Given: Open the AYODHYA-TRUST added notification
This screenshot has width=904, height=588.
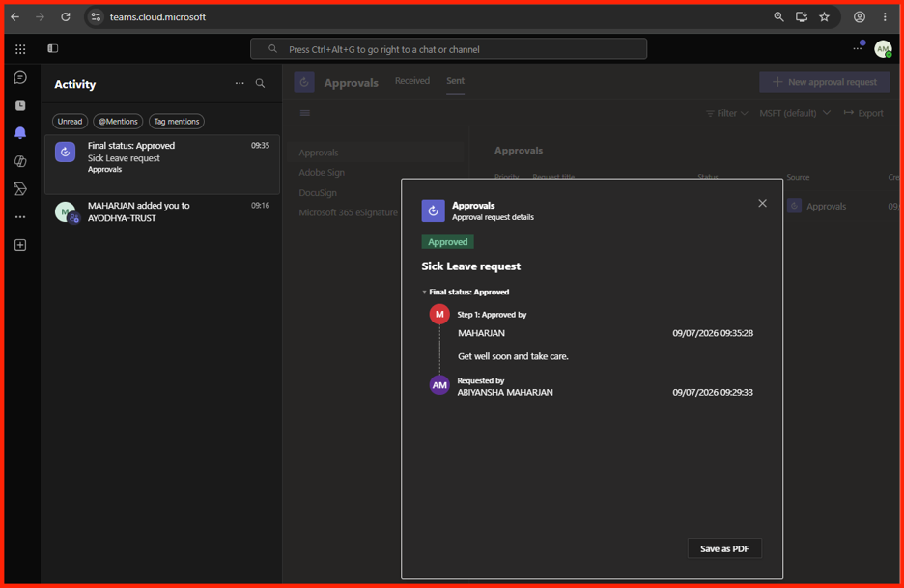Looking at the screenshot, I should pos(162,211).
